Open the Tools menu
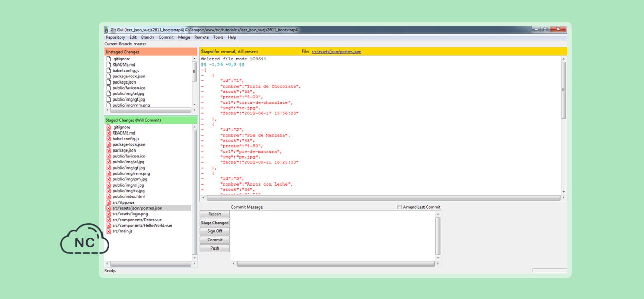Viewport: 644px width, 299px height. click(218, 37)
